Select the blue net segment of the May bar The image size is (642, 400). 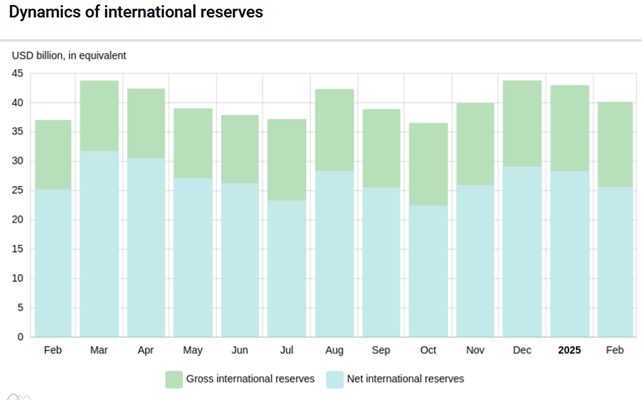pos(193,257)
